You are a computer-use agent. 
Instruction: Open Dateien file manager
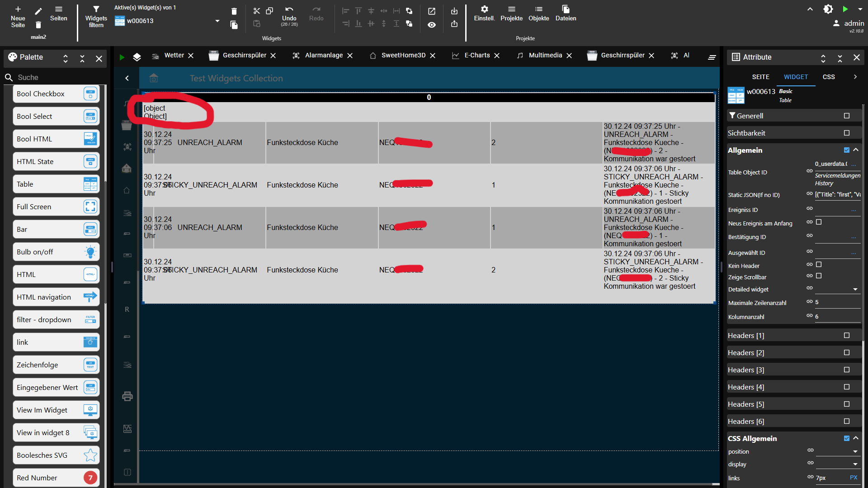(566, 14)
